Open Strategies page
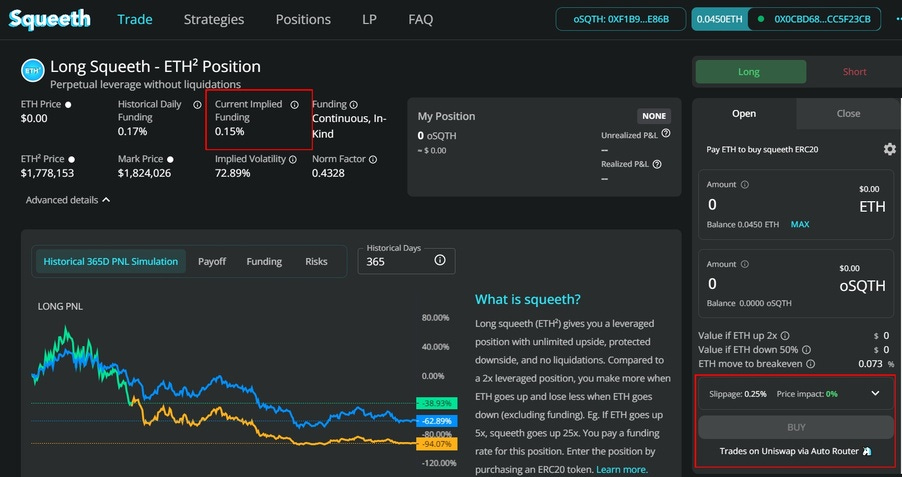Viewport: 902px width, 477px height. pyautogui.click(x=214, y=19)
